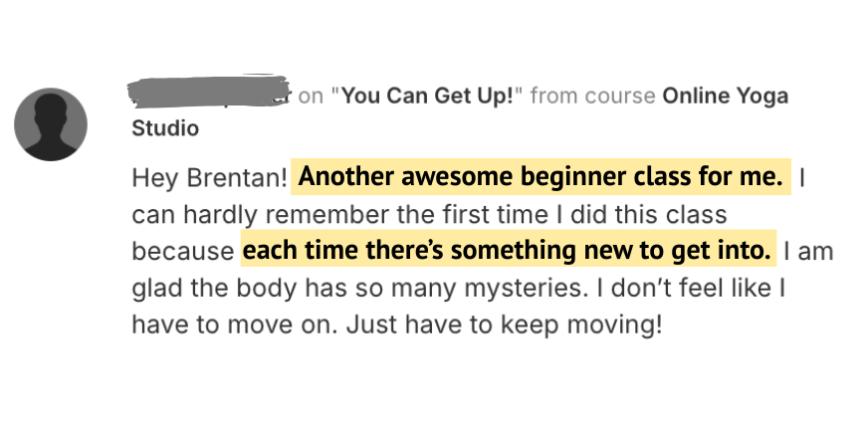
Task: Click the "Hey Brentan!" greeting
Action: [x=209, y=178]
